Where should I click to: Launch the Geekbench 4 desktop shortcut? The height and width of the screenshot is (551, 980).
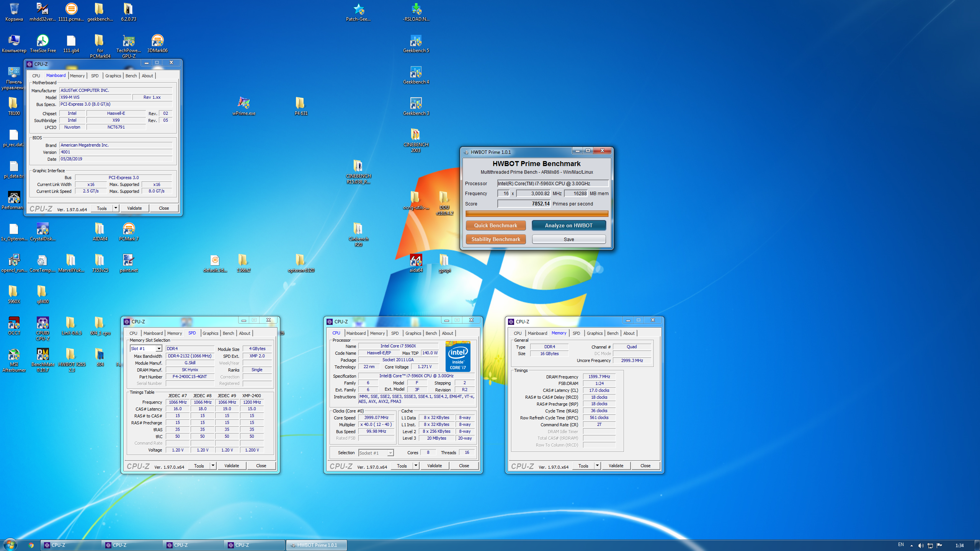pos(416,75)
